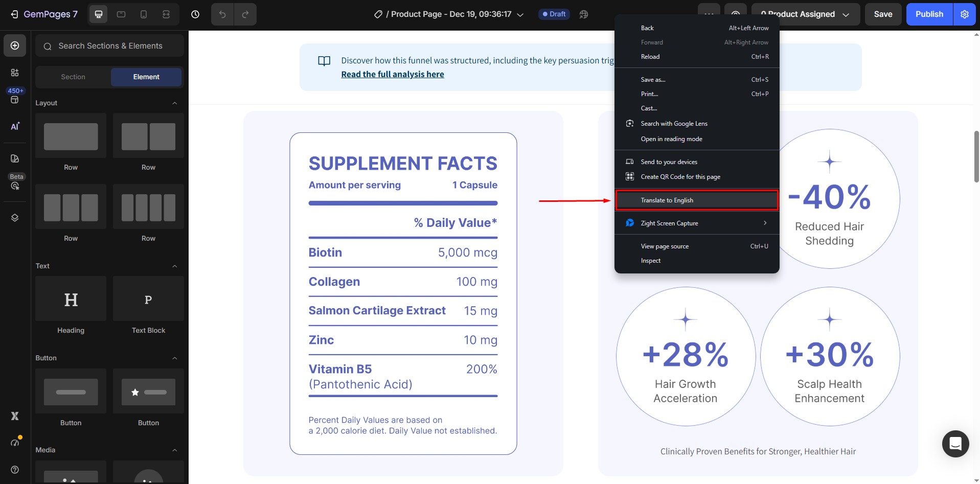Click the redo arrow in top toolbar
The width and height of the screenshot is (980, 484).
245,14
